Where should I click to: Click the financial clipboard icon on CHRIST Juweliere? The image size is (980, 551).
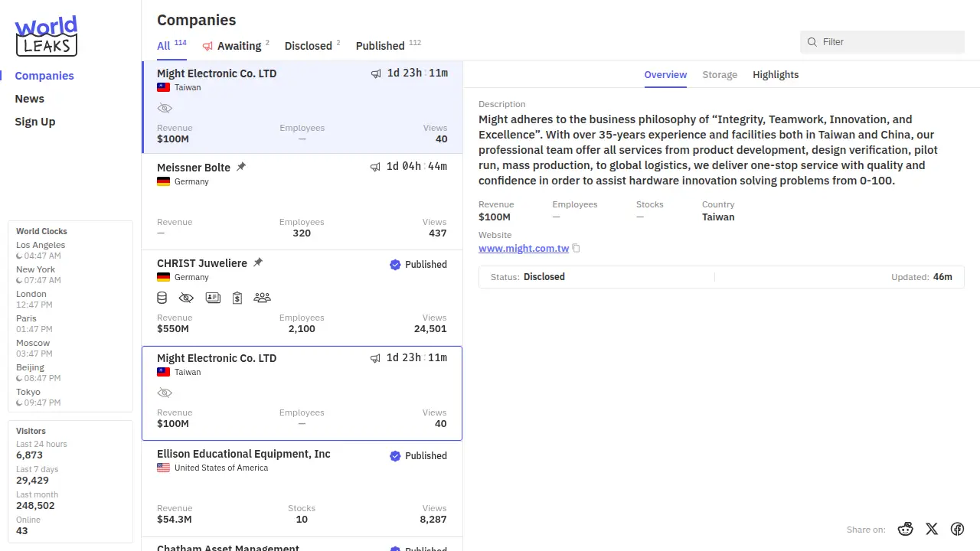(237, 298)
